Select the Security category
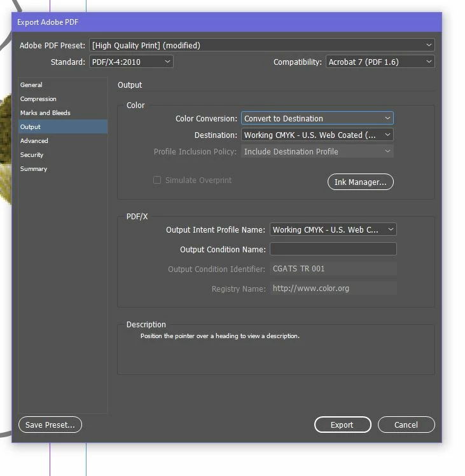 (x=63, y=154)
